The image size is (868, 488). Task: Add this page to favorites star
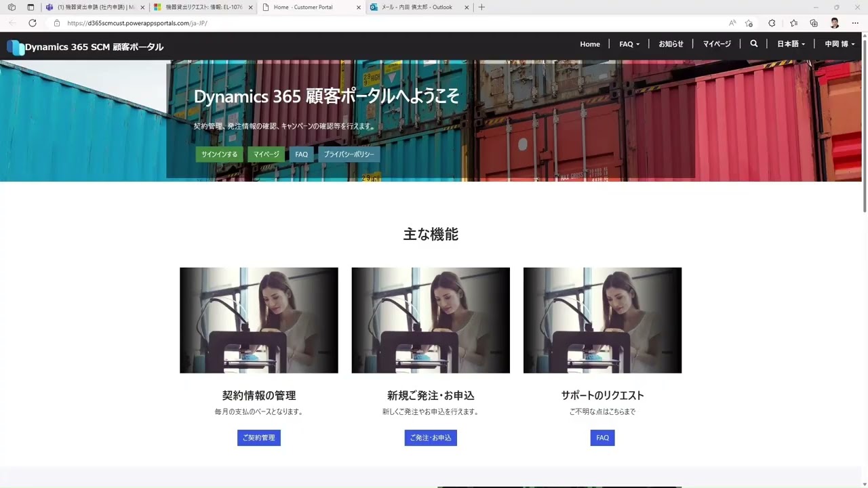(749, 23)
